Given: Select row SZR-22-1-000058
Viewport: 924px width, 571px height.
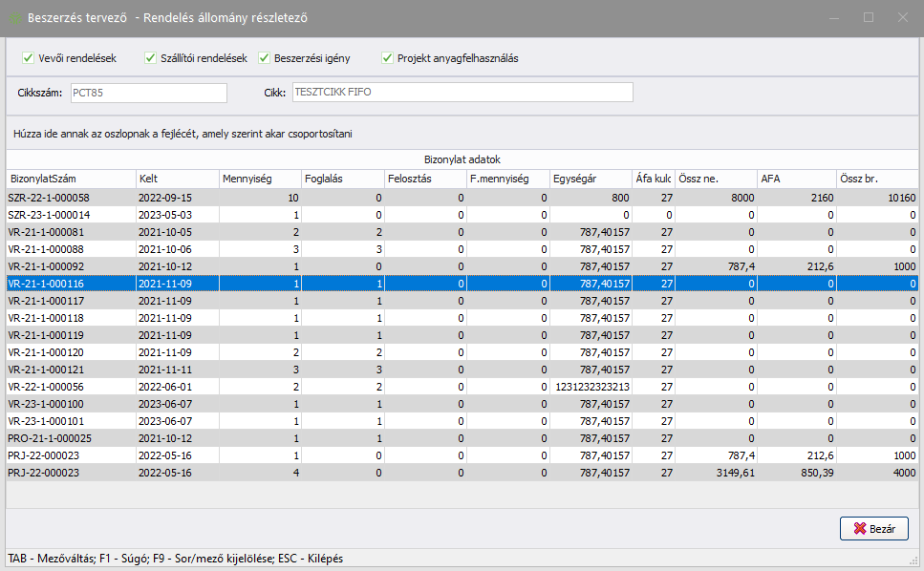Looking at the screenshot, I should tap(69, 198).
